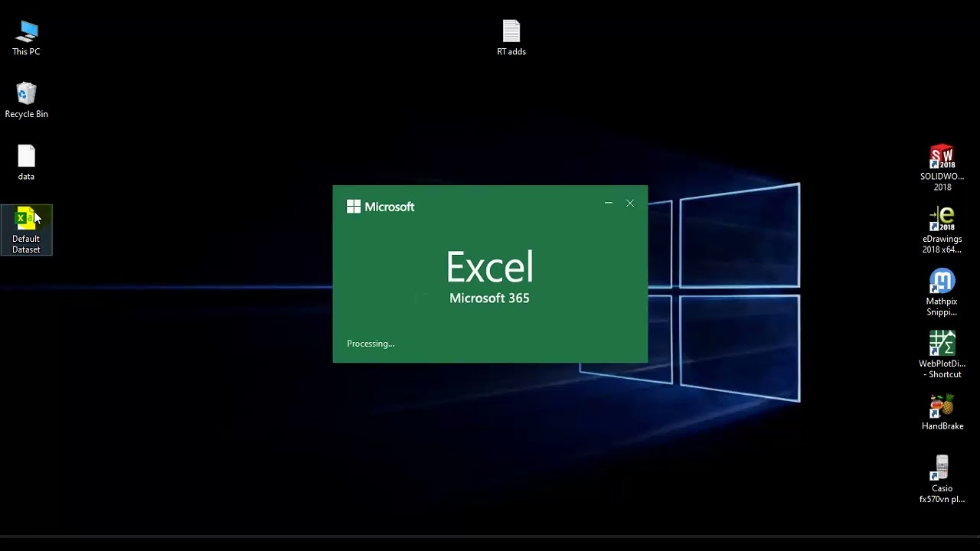Close the Excel splash screen
980x551 pixels.
630,203
